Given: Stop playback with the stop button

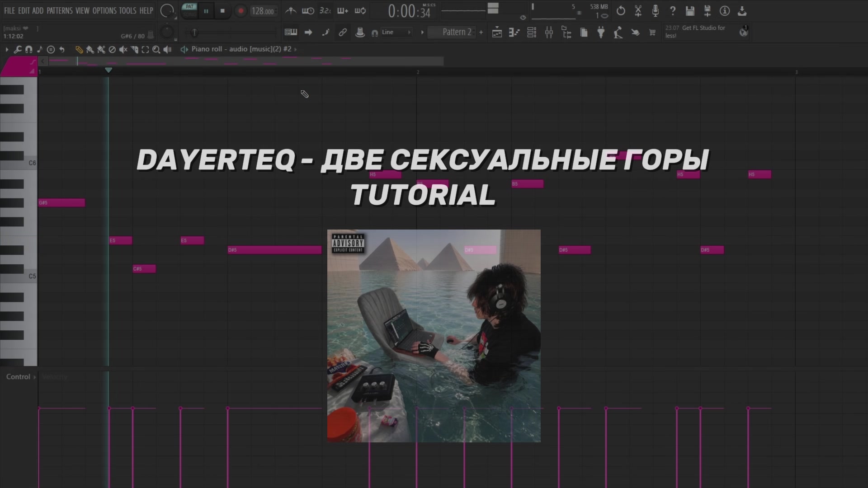Looking at the screenshot, I should click(222, 11).
